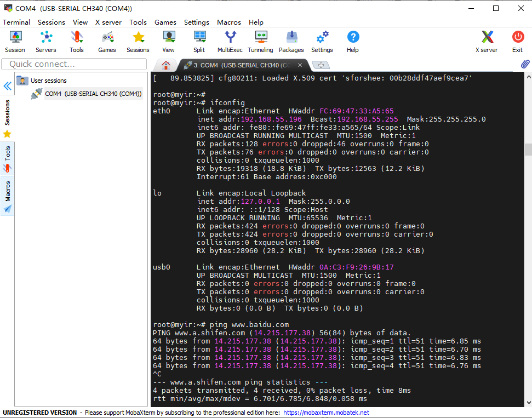
Task: Open the Session toolbar icon
Action: (x=15, y=42)
